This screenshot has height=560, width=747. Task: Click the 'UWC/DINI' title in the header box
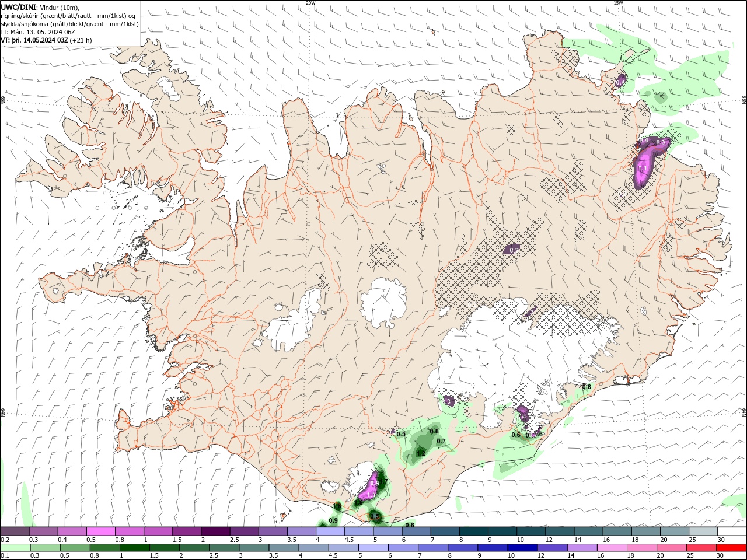click(x=17, y=7)
